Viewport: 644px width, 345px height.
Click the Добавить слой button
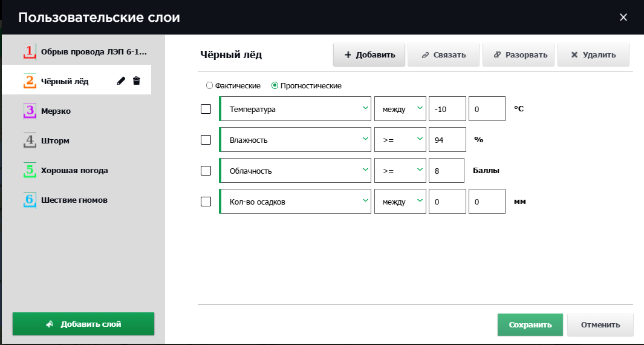pyautogui.click(x=83, y=324)
